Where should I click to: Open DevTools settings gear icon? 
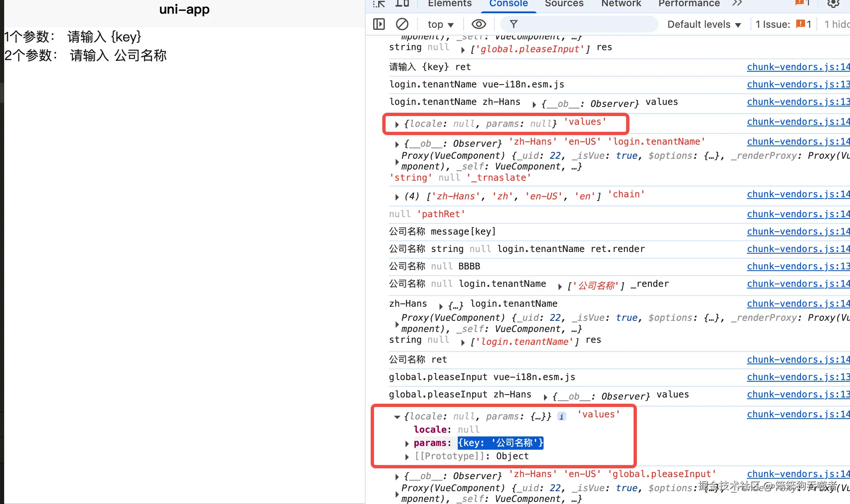[x=833, y=3]
